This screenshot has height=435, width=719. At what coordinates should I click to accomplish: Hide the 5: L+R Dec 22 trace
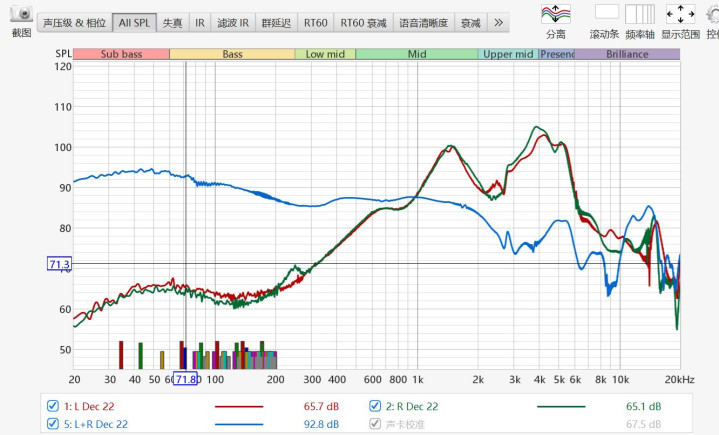tap(53, 424)
